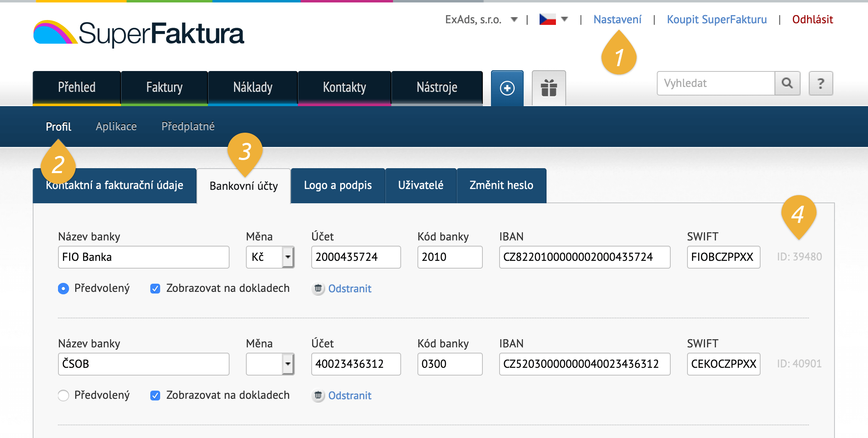Click the magnifier search icon
Image resolution: width=868 pixels, height=438 pixels.
(x=787, y=83)
